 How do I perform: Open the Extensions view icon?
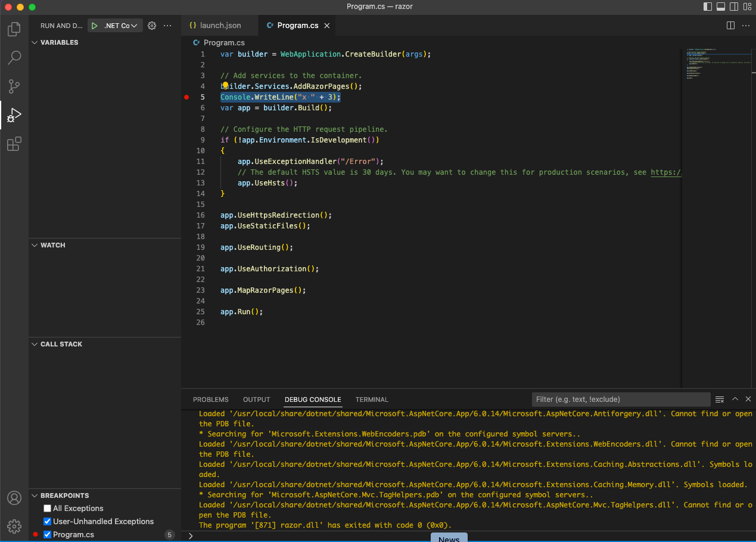[x=14, y=144]
